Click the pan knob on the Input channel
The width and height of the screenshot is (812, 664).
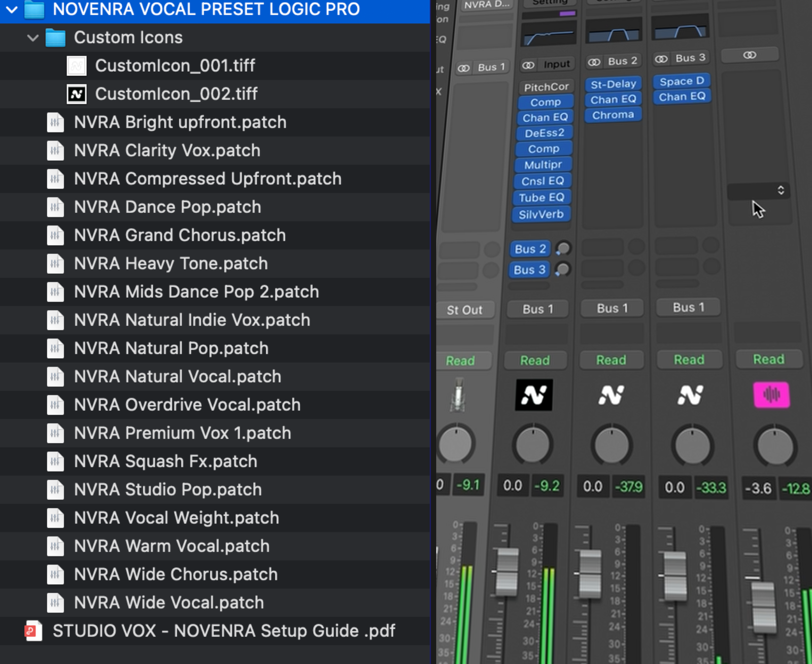click(532, 446)
